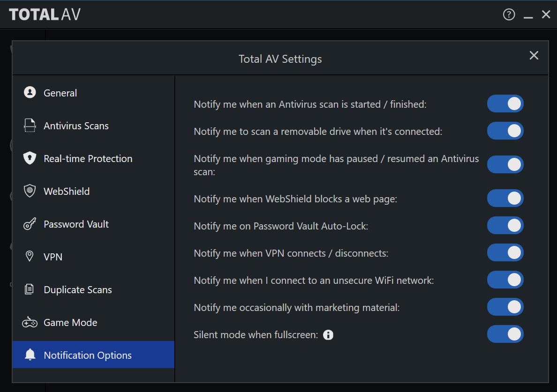This screenshot has width=557, height=392.
Task: Click the info icon beside Silent mode
Action: point(328,334)
